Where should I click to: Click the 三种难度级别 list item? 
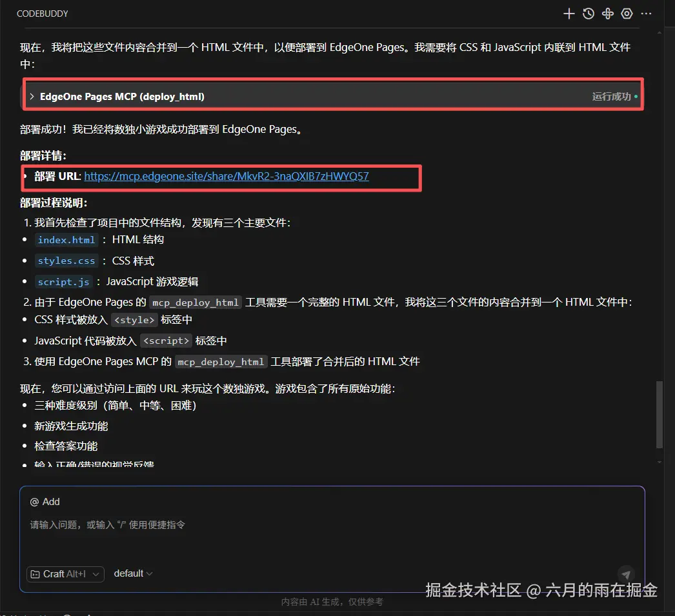click(x=116, y=405)
